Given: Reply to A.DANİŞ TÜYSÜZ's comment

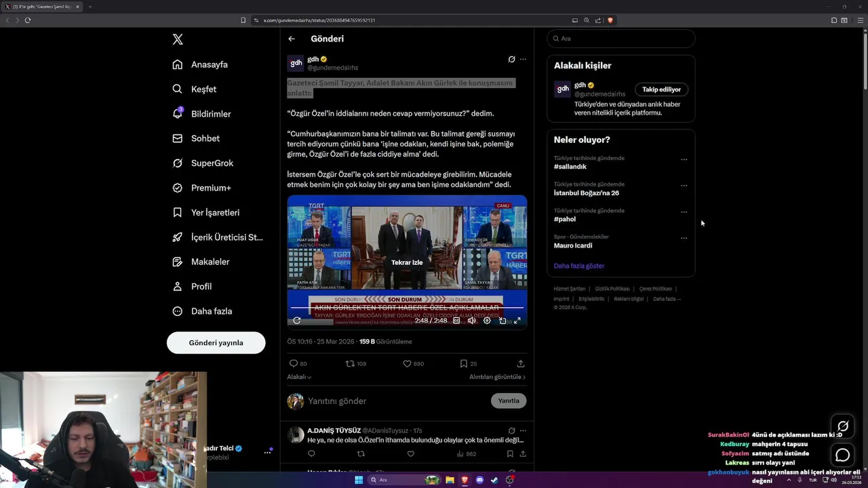Looking at the screenshot, I should click(311, 454).
